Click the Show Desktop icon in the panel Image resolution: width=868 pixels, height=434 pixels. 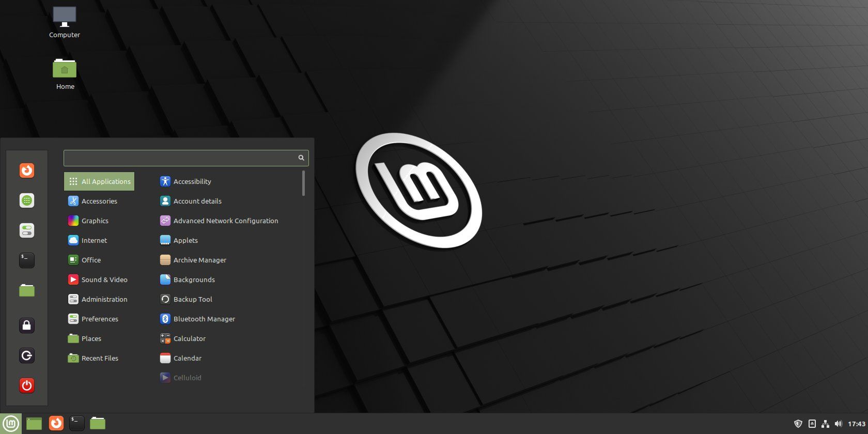coord(34,424)
